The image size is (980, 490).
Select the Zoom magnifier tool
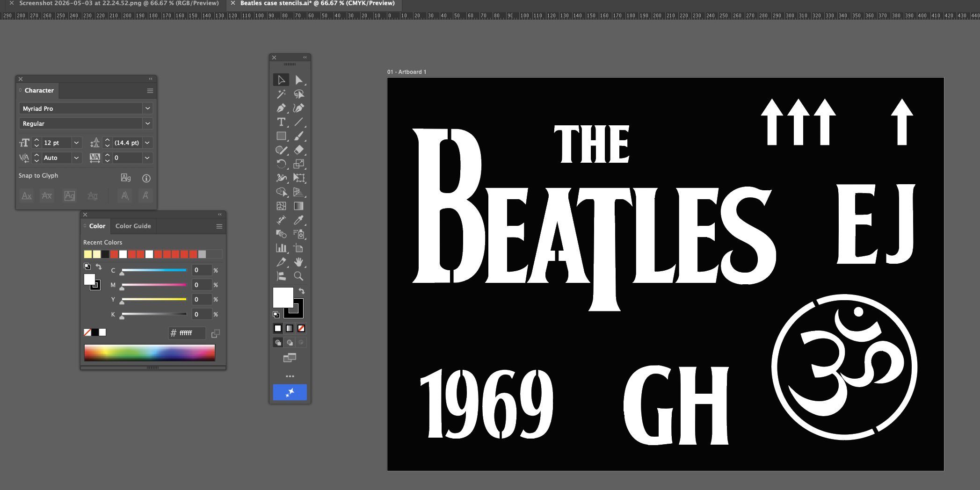[x=299, y=276]
